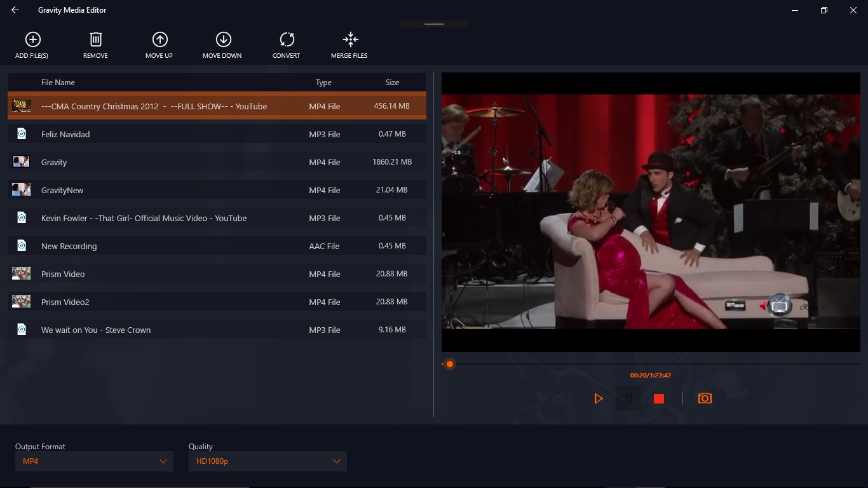Screen dimensions: 868x488
Task: Select the Remove icon to delete a file
Action: point(95,39)
